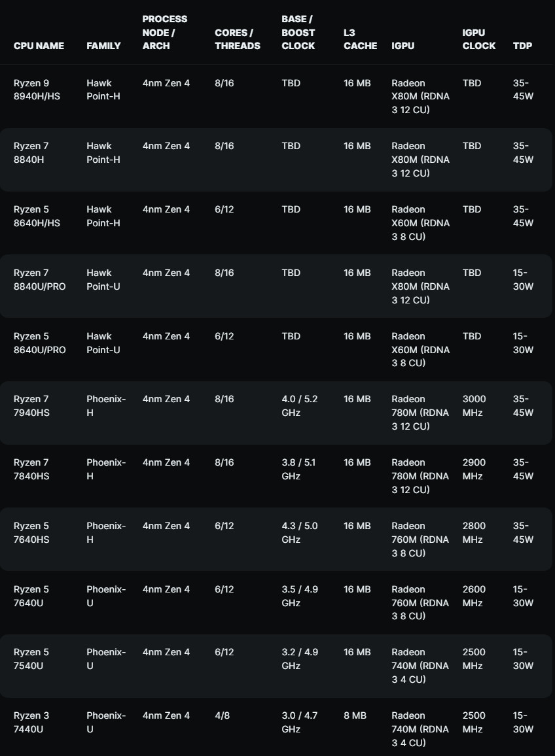555x756 pixels.
Task: Click the Ryzen 7 8840H name cell
Action: tap(31, 152)
